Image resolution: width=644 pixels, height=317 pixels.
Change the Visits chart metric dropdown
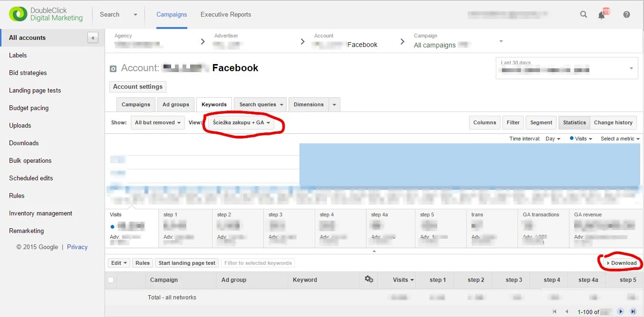(x=581, y=139)
